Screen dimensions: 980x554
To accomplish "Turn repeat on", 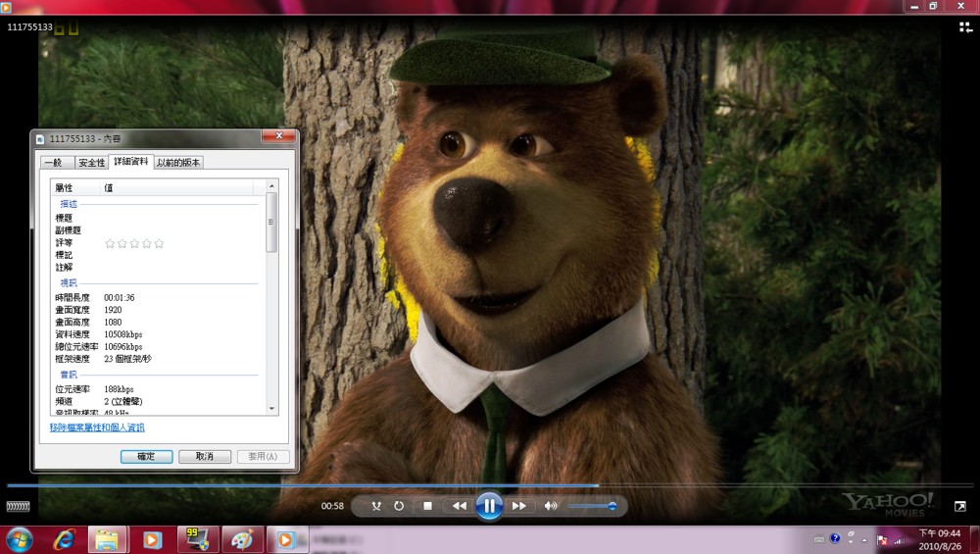I will (x=399, y=506).
